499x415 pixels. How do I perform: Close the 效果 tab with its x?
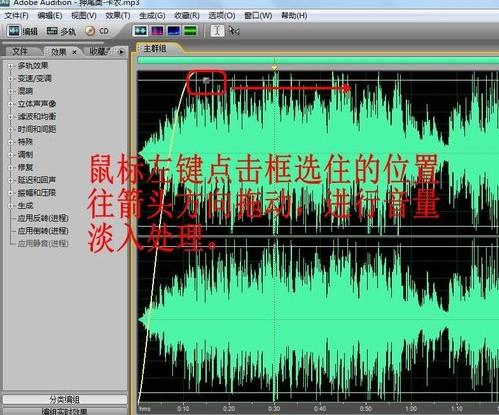(x=74, y=52)
